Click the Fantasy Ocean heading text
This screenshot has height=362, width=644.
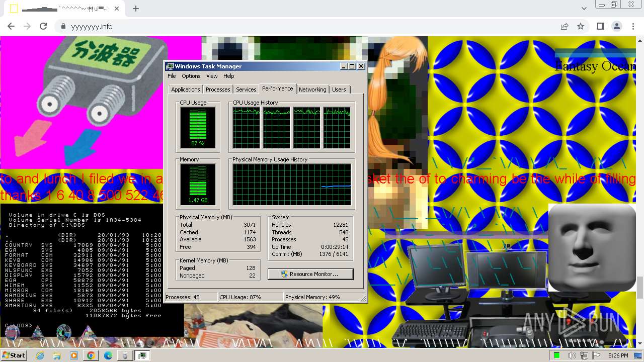[595, 66]
